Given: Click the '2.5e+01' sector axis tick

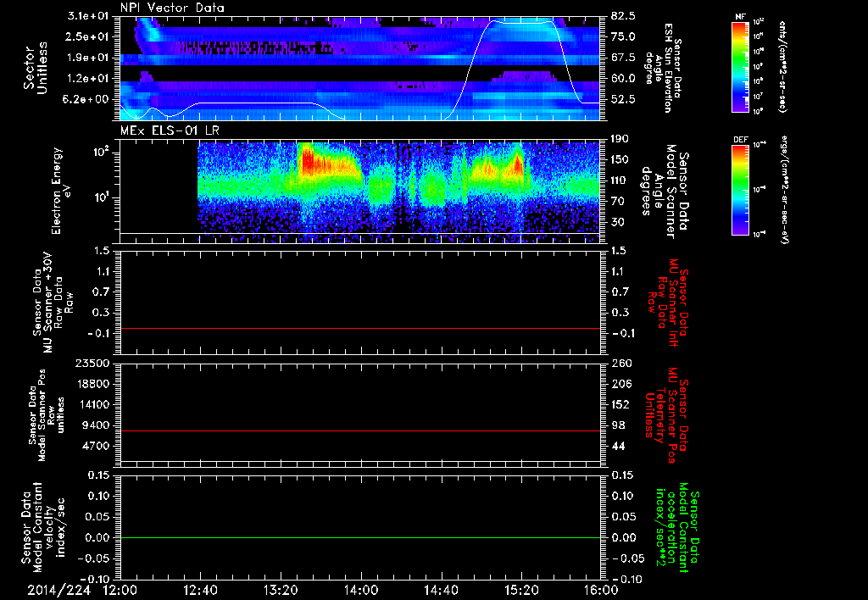Looking at the screenshot, I should pos(88,36).
